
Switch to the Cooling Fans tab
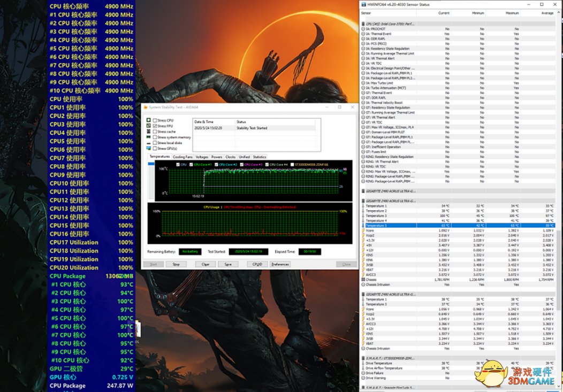[182, 157]
